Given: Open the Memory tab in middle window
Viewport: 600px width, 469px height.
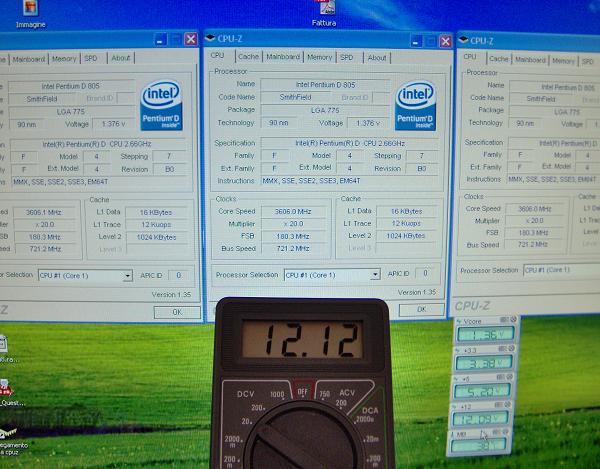Looking at the screenshot, I should (319, 57).
